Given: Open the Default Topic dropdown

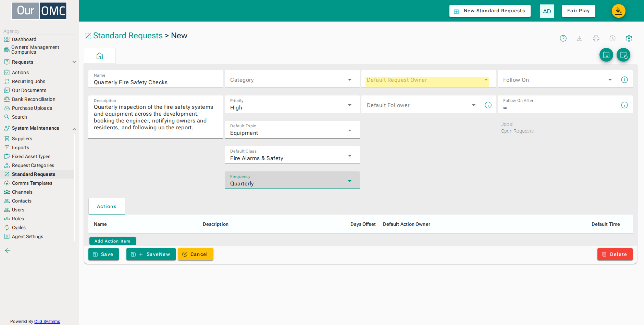Looking at the screenshot, I should [292, 130].
